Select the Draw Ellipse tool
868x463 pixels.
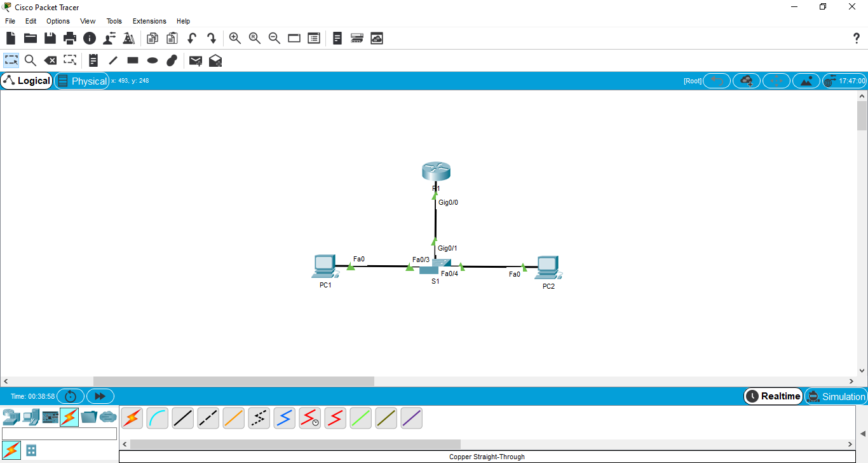[153, 60]
